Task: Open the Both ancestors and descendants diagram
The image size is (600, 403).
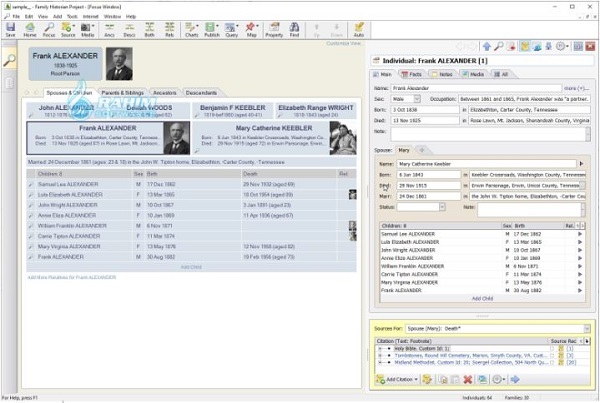Action: pyautogui.click(x=149, y=29)
